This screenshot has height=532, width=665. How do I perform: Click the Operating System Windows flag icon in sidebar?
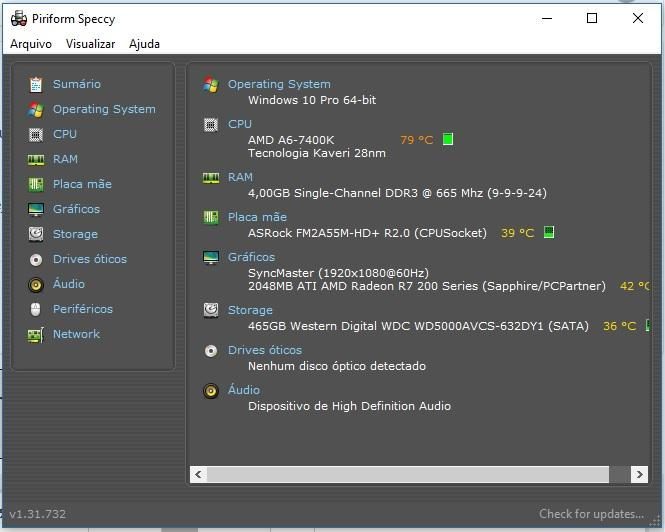click(36, 109)
